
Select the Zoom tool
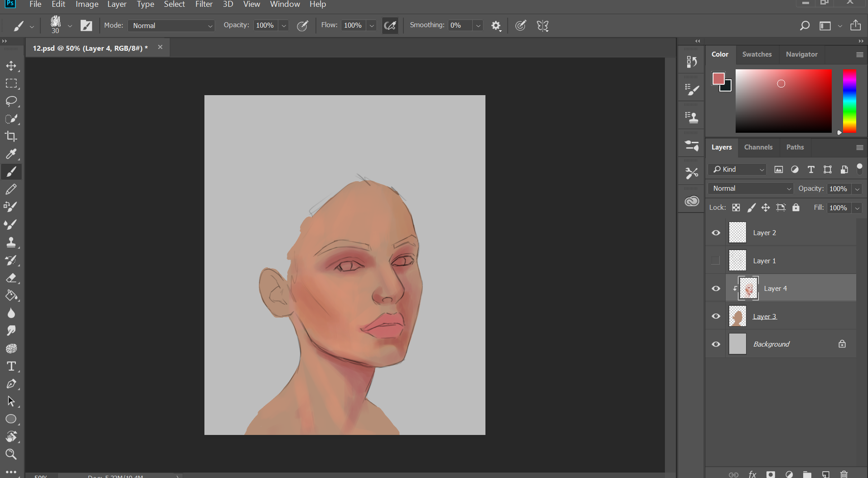coord(11,454)
